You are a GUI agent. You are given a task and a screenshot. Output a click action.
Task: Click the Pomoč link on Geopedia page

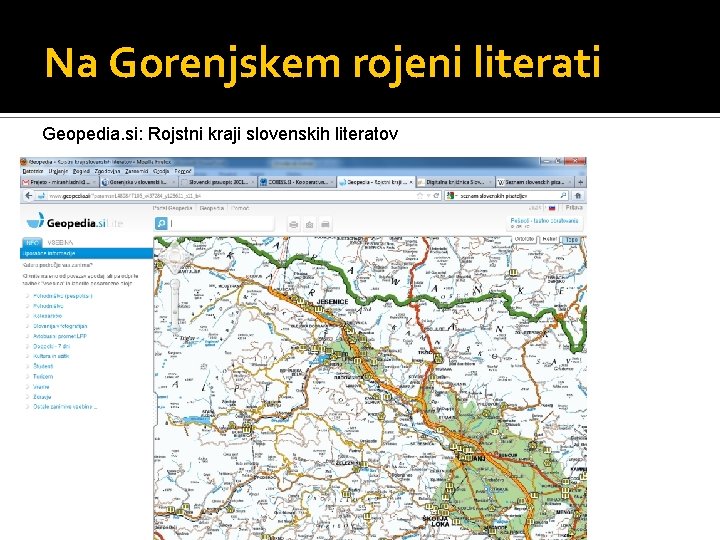[240, 208]
